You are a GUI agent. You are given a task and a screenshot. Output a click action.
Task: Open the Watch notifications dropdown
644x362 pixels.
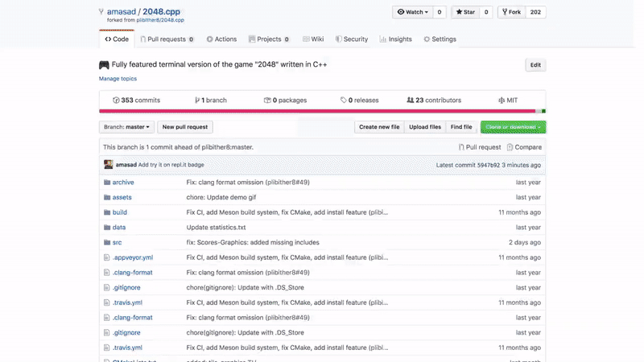412,12
